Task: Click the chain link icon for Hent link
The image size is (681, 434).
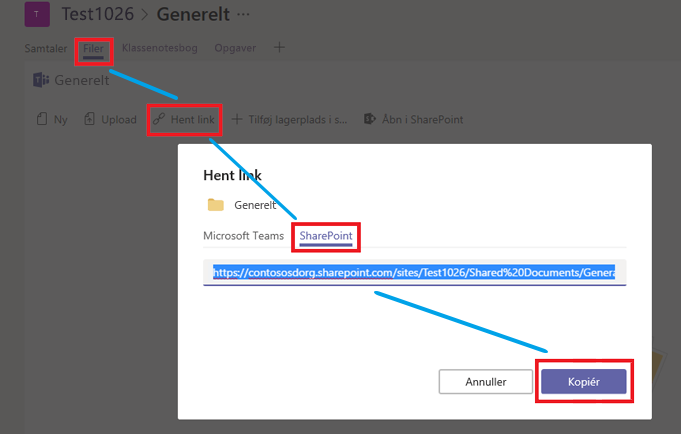Action: pyautogui.click(x=159, y=119)
